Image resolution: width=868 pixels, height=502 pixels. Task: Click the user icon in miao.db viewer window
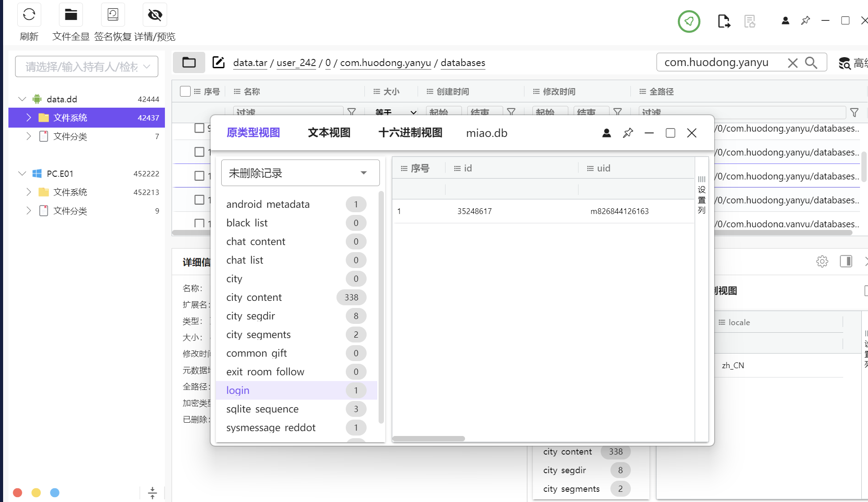point(606,133)
